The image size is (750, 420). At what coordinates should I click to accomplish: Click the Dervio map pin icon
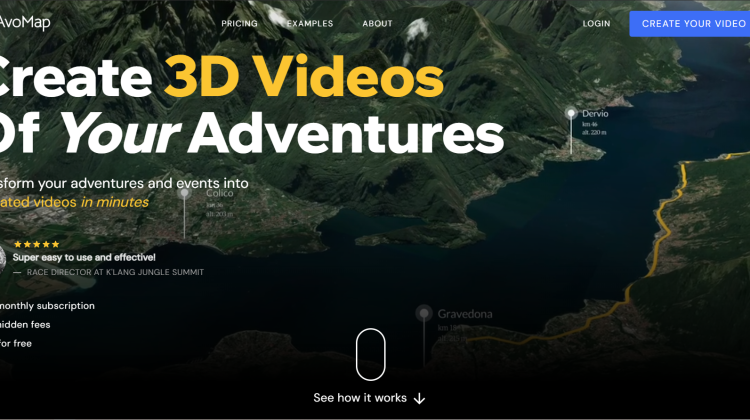click(571, 114)
